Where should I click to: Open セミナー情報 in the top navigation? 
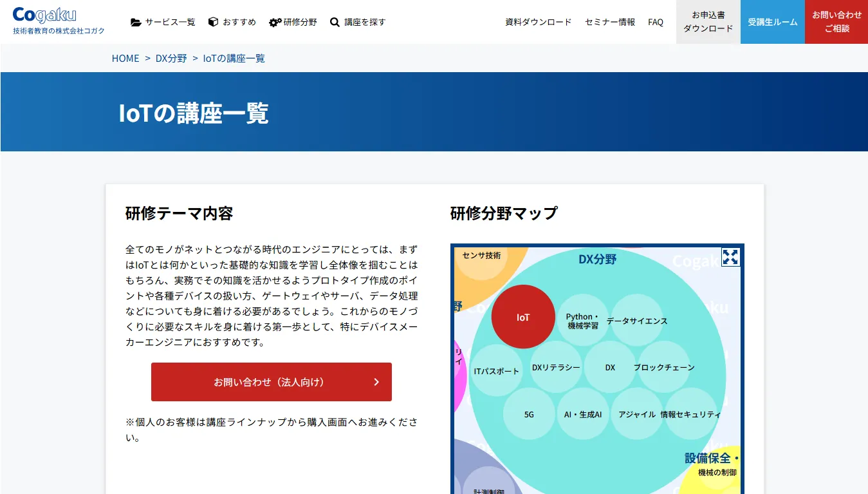pyautogui.click(x=609, y=22)
